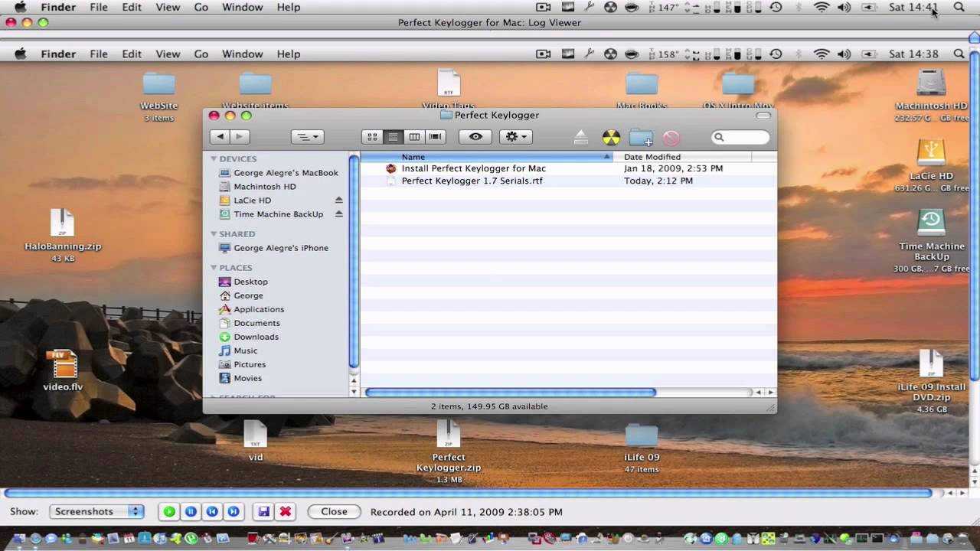Sort by the Name column header
Image resolution: width=980 pixels, height=551 pixels.
487,157
